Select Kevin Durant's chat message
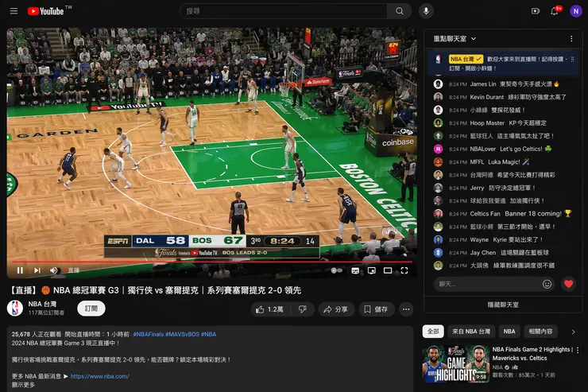588x392 pixels. point(504,97)
